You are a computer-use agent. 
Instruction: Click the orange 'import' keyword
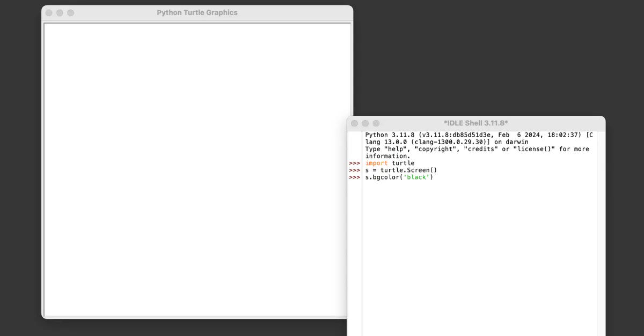[376, 163]
